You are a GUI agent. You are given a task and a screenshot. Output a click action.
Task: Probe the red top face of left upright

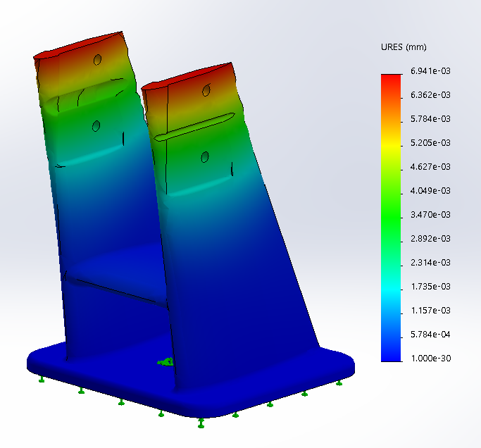(x=78, y=45)
